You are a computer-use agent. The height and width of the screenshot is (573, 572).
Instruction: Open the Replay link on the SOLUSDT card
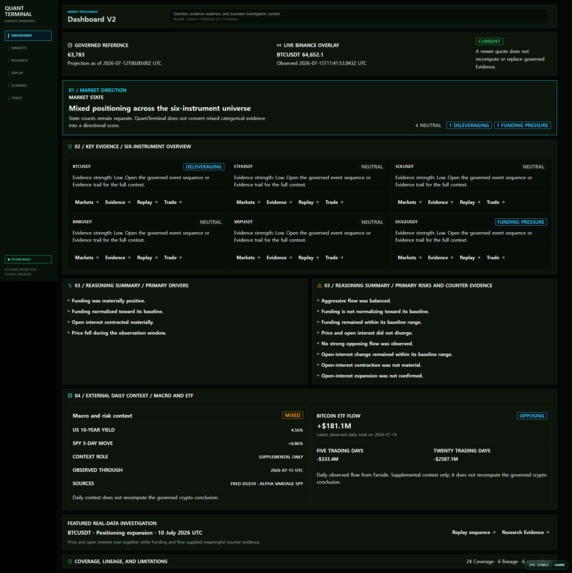tap(470, 202)
